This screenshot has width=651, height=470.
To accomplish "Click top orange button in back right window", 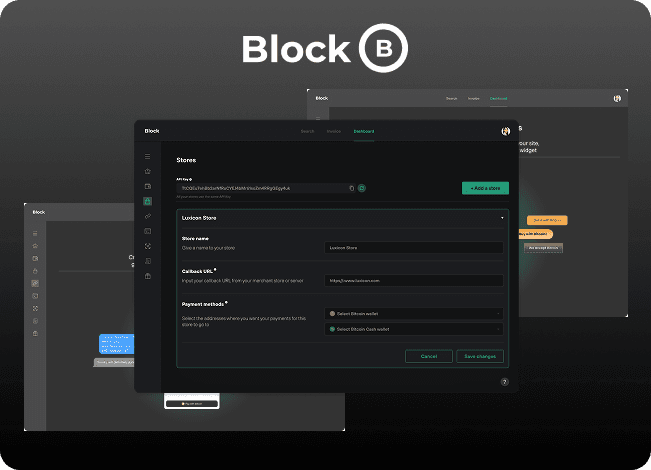I will click(547, 220).
